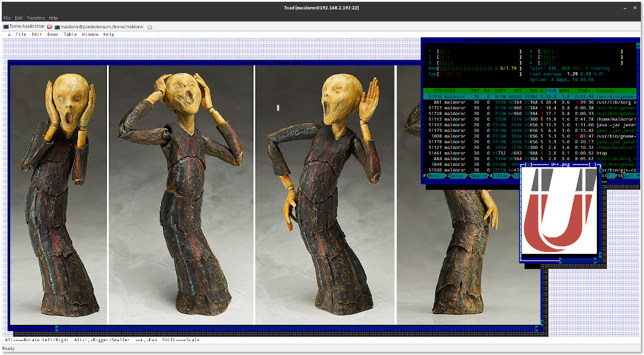Open the inner Window menu
Screen dimensions: 644x355
(x=90, y=35)
